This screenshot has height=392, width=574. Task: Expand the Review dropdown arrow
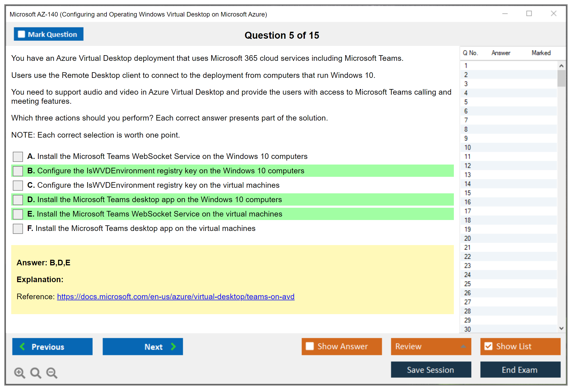point(463,346)
